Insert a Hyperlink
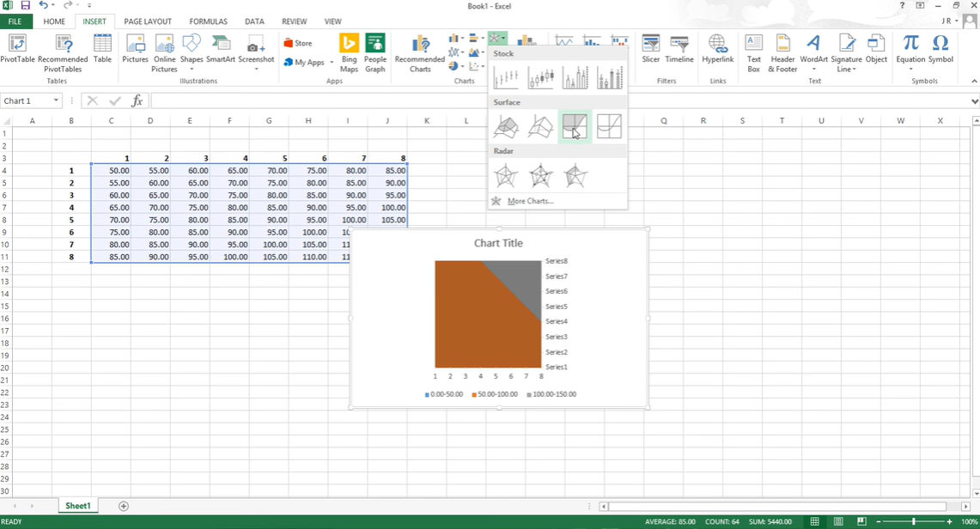 click(717, 49)
